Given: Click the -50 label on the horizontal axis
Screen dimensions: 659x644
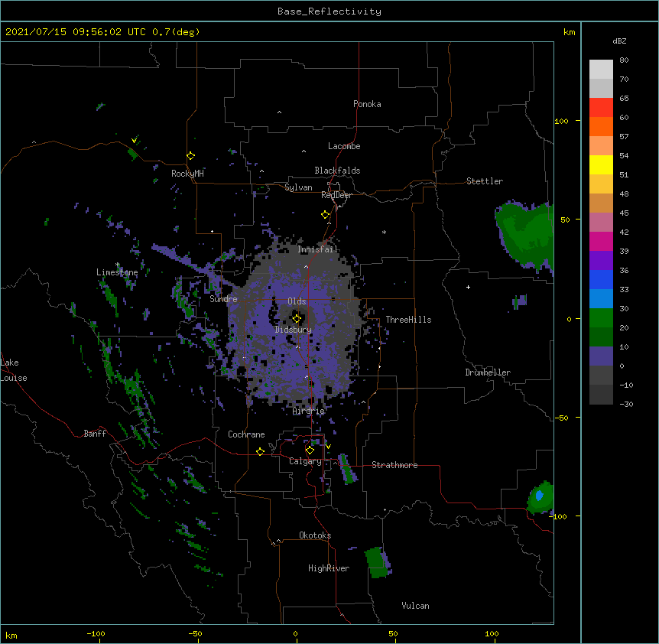Looking at the screenshot, I should click(x=195, y=633).
